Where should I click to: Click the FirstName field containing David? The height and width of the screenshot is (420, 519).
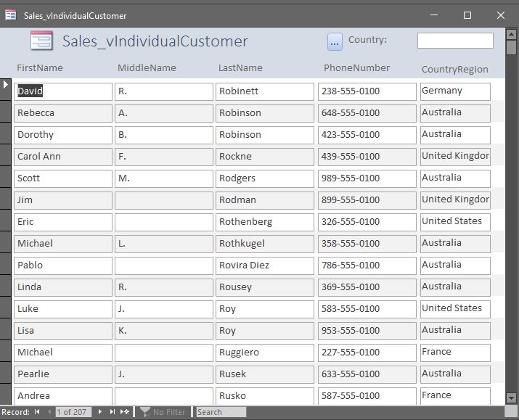[x=63, y=91]
